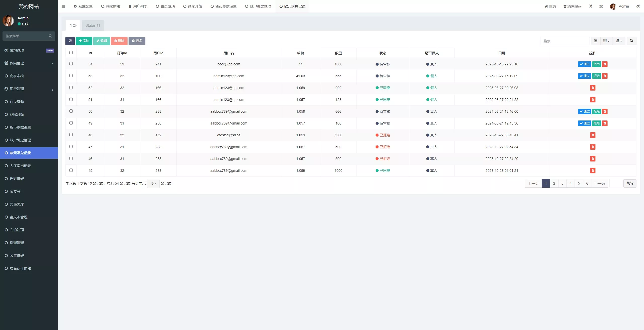
Task: Switch to the Status 11 tab
Action: tap(93, 25)
